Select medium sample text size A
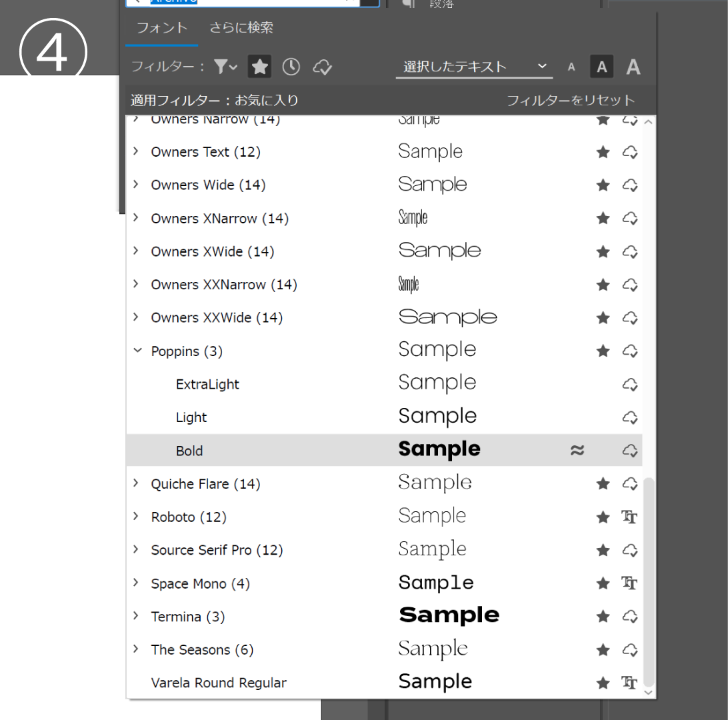The image size is (728, 720). coord(602,67)
